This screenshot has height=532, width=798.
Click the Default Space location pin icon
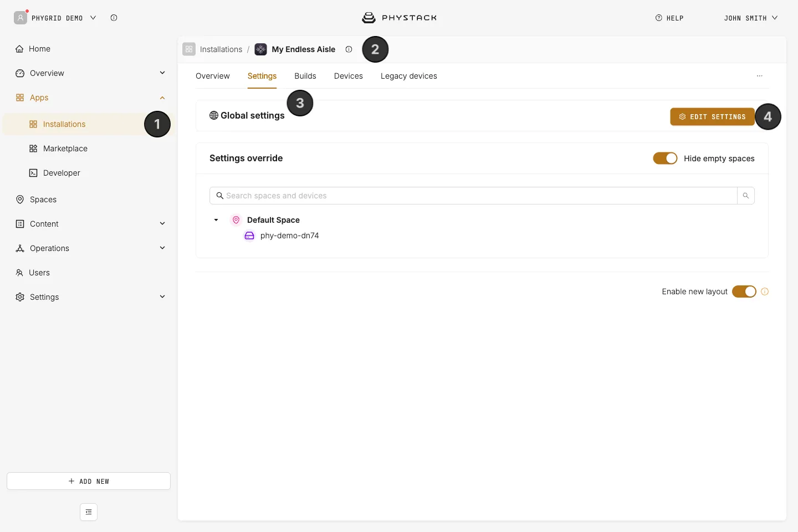click(x=236, y=220)
